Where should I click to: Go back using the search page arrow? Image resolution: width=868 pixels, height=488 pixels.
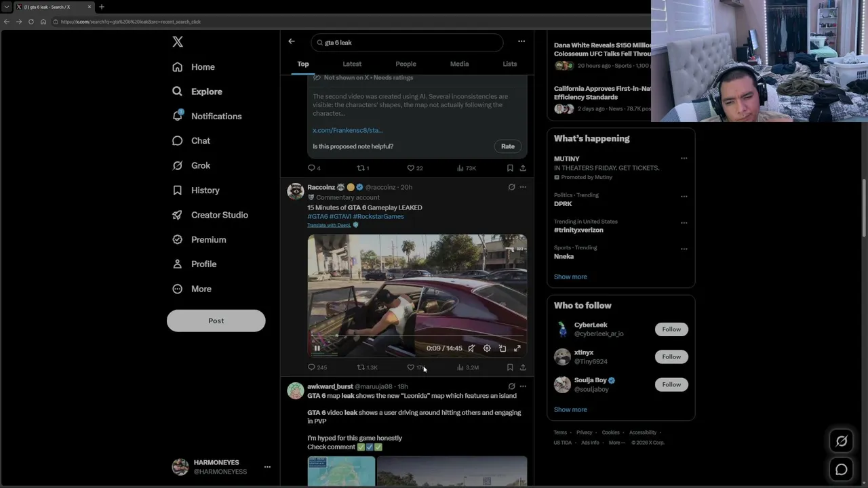pyautogui.click(x=292, y=42)
